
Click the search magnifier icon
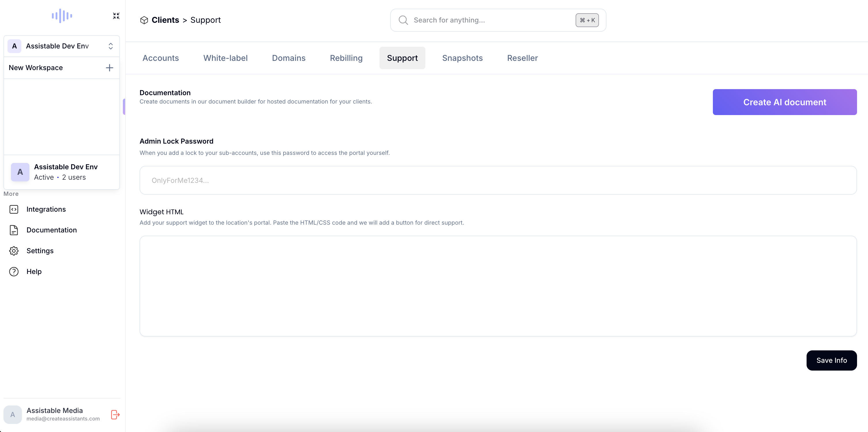(403, 20)
